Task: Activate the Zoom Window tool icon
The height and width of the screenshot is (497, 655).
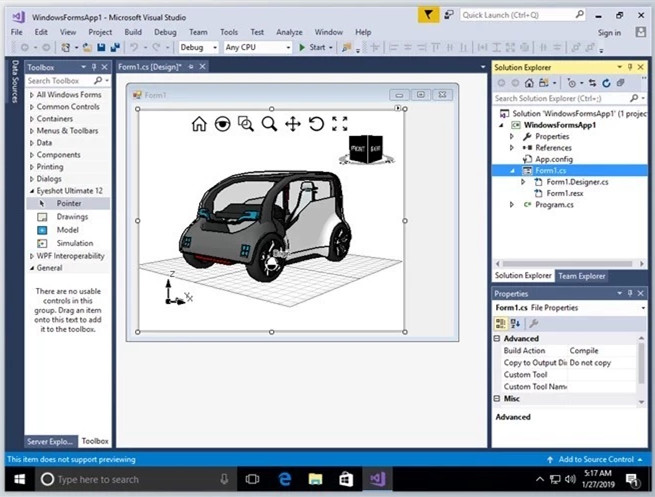Action: [246, 124]
